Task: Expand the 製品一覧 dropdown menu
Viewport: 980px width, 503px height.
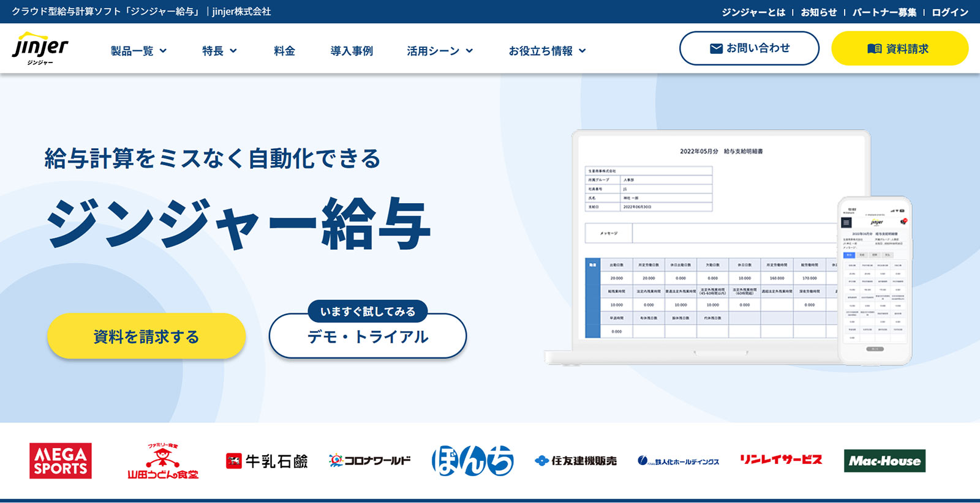Action: [138, 51]
